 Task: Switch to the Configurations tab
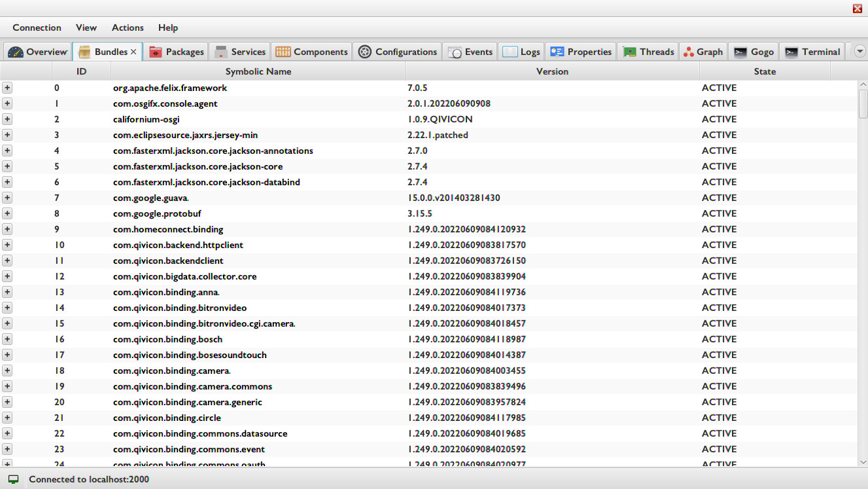pos(398,52)
